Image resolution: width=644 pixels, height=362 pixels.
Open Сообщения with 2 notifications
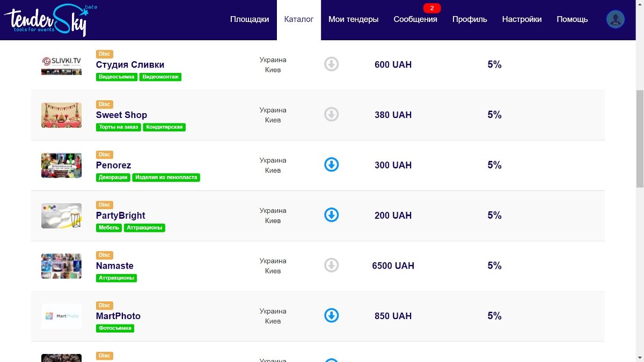pyautogui.click(x=415, y=19)
